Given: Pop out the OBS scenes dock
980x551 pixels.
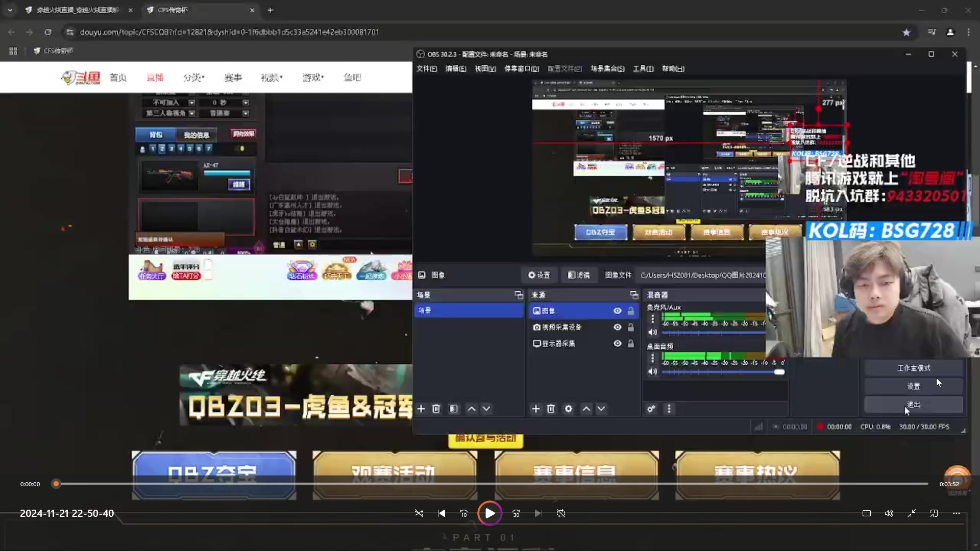Looking at the screenshot, I should tap(519, 295).
